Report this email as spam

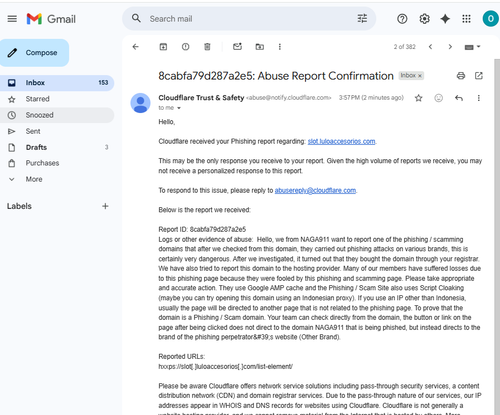tap(185, 47)
